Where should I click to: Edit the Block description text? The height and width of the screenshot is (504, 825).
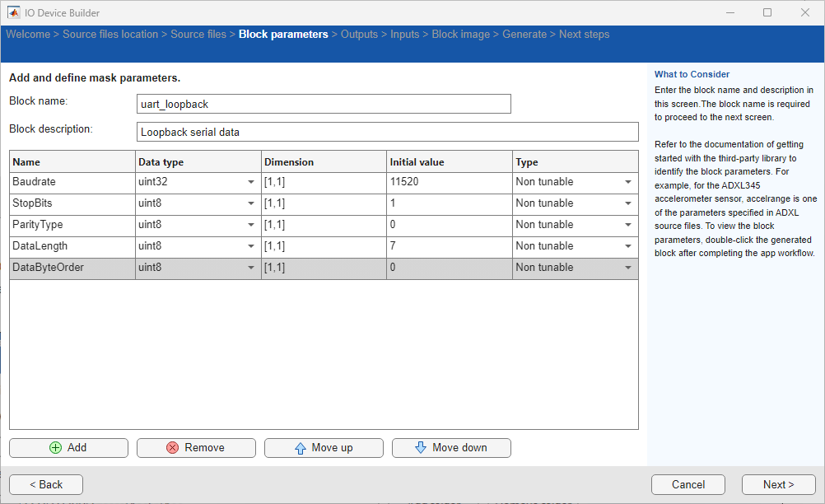(x=387, y=131)
